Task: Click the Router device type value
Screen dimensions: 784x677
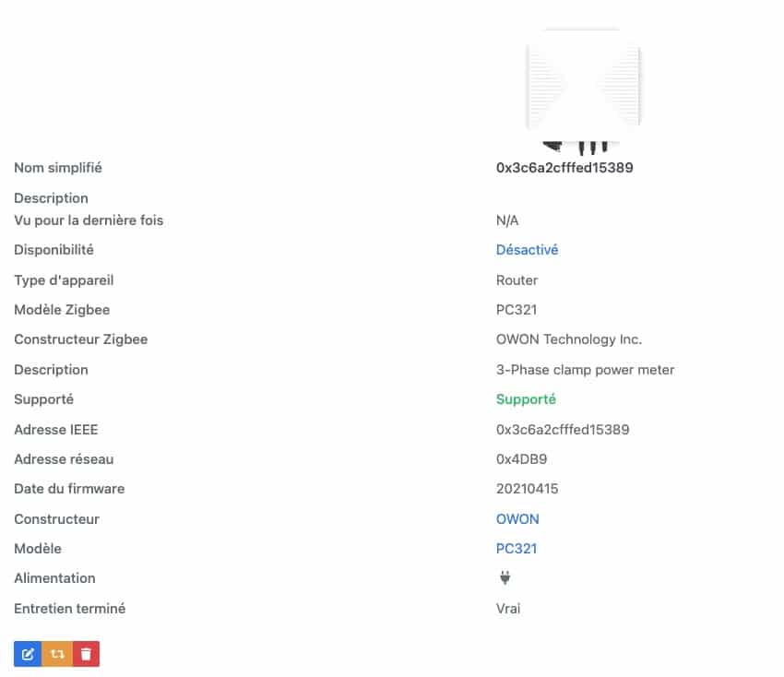Action: point(517,280)
